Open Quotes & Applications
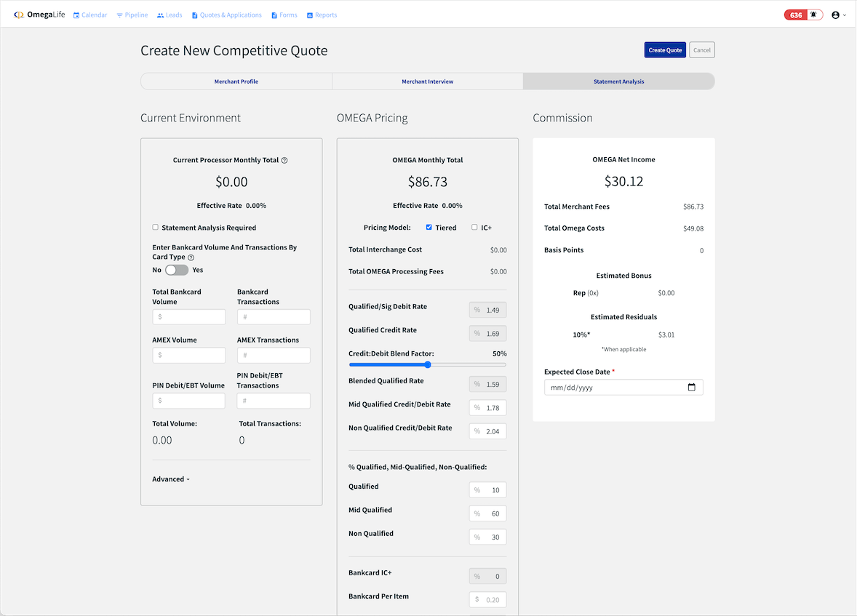The height and width of the screenshot is (616, 857). click(x=227, y=15)
